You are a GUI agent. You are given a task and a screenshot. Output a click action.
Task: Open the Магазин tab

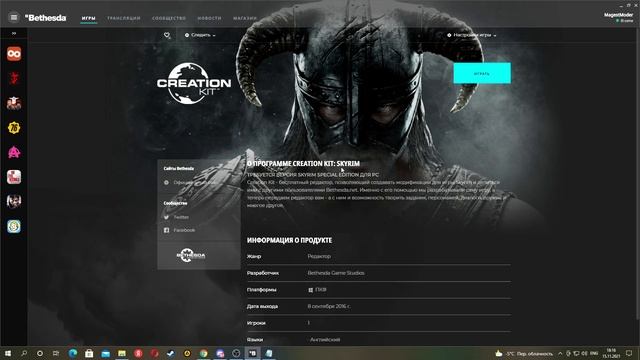pos(245,18)
